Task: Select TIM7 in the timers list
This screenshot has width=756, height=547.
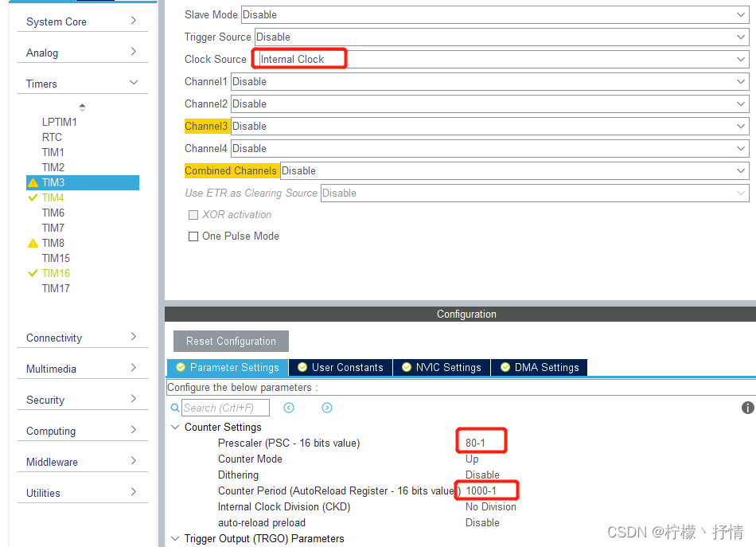Action: (53, 229)
